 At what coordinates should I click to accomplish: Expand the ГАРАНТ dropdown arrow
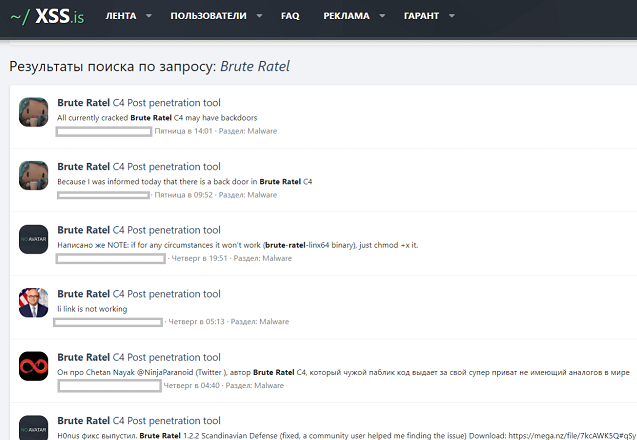(451, 16)
